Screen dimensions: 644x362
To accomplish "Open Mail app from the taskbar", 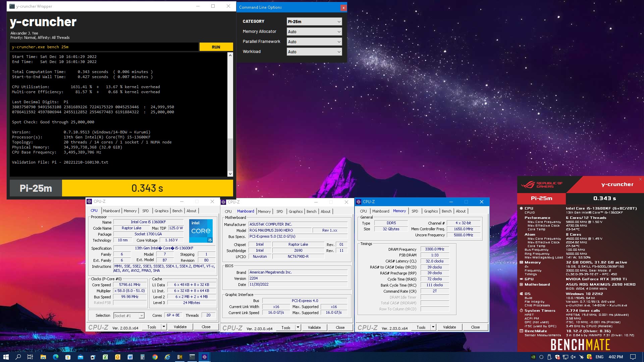I will (80, 357).
